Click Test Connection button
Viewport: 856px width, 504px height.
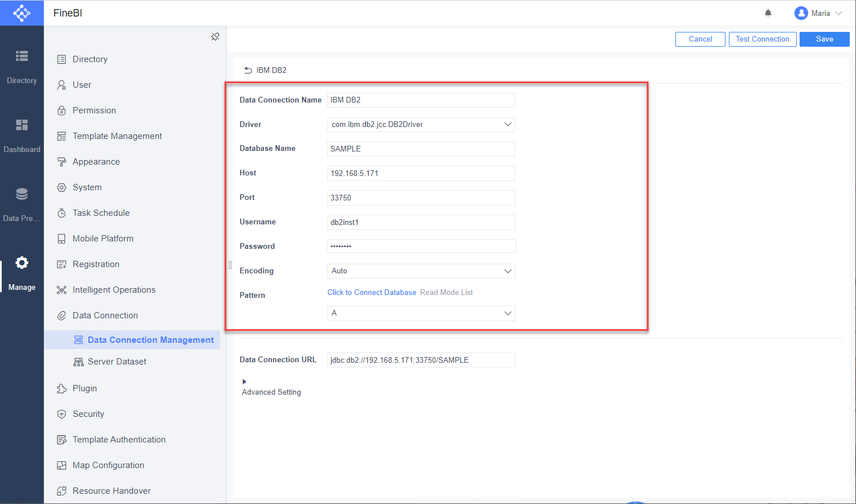[763, 39]
